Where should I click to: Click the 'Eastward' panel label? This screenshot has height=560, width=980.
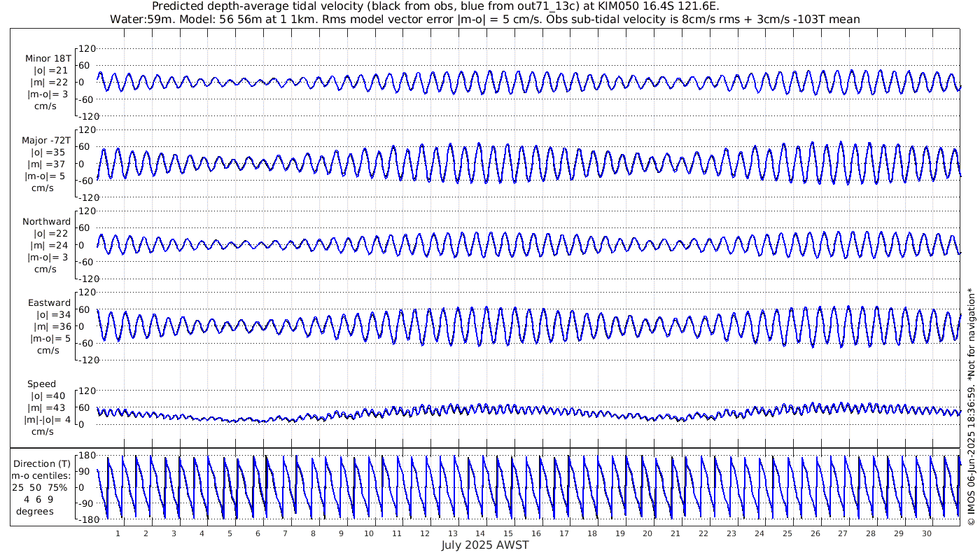(x=49, y=303)
